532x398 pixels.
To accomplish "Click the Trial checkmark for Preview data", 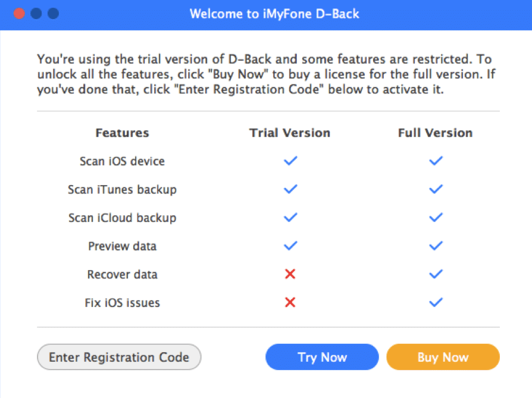I will tap(290, 246).
